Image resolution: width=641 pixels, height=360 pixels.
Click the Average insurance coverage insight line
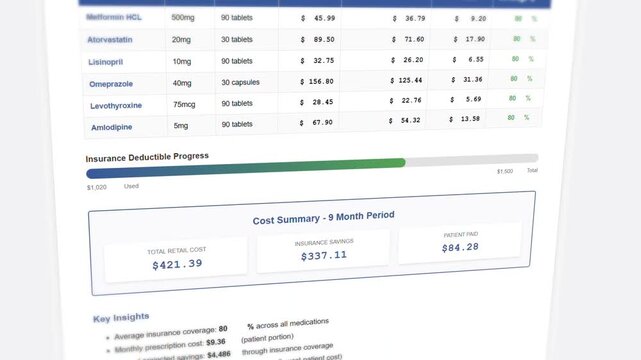tap(221, 330)
